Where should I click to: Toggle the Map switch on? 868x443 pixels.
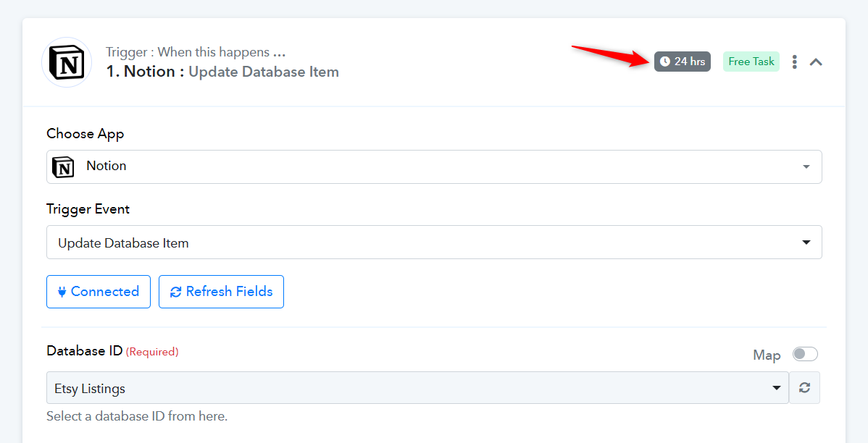point(804,354)
